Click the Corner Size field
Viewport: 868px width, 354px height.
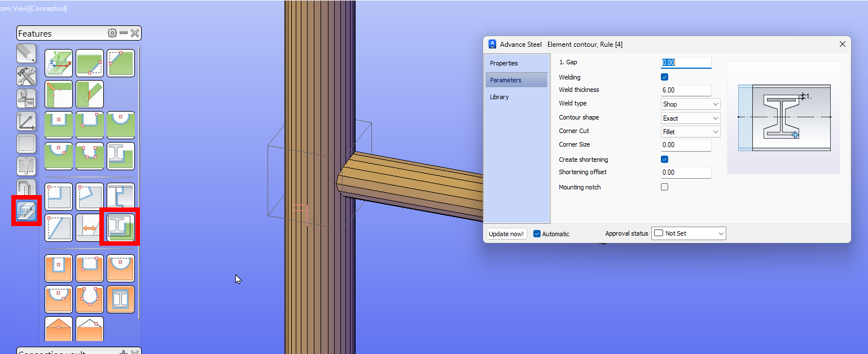coord(686,145)
